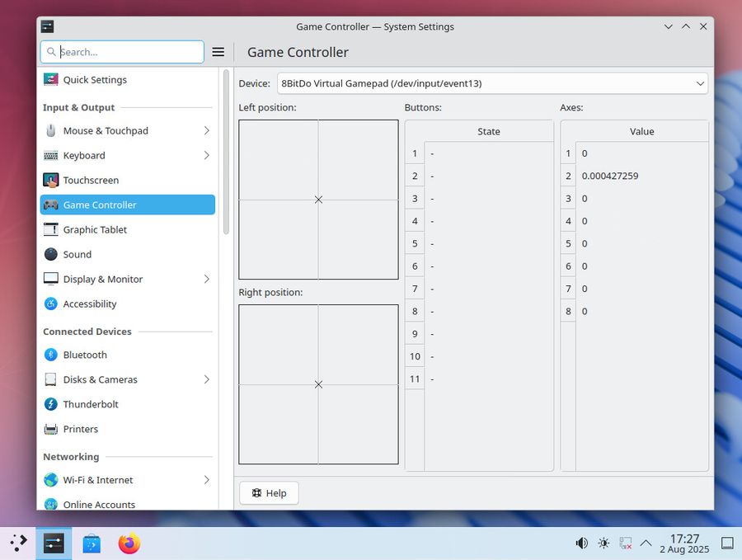
Task: Click the Graphic Tablet icon
Action: 50,229
